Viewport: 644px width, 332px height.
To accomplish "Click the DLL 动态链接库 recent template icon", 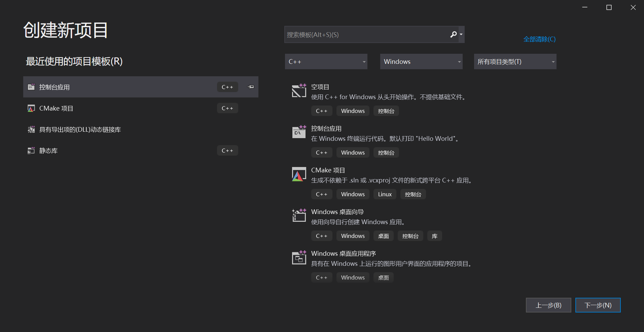I will [x=31, y=129].
